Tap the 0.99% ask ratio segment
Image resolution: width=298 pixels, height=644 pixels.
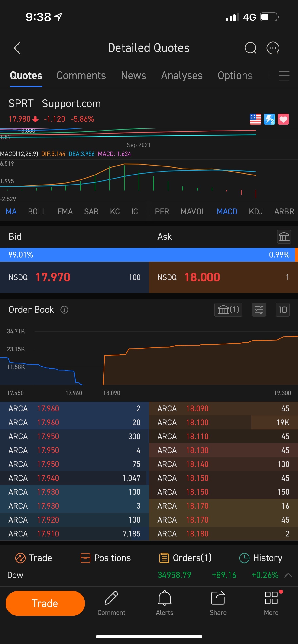(x=279, y=255)
